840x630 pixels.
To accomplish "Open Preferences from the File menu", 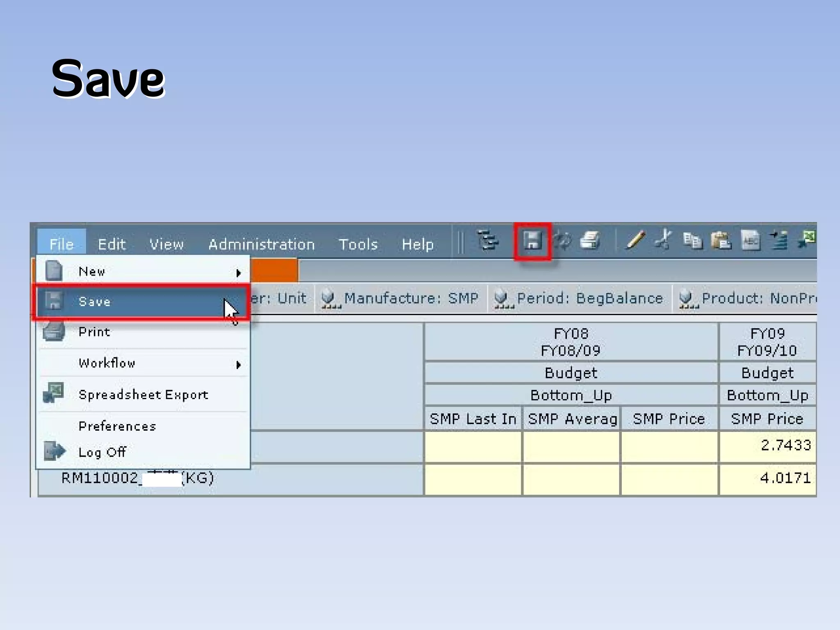I will [117, 426].
